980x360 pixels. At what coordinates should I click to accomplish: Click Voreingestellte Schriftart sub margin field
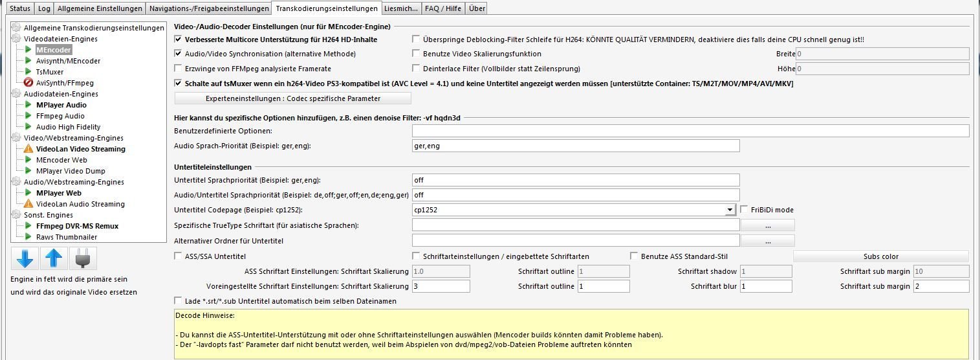click(x=941, y=286)
